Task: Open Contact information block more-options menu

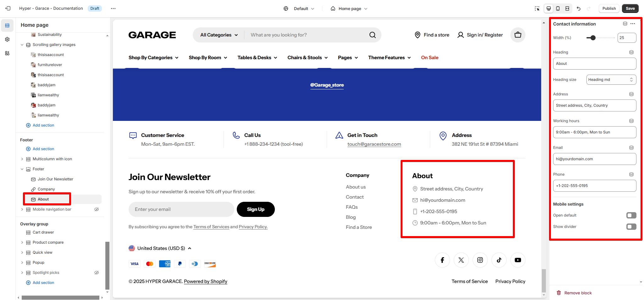Action: pyautogui.click(x=633, y=24)
